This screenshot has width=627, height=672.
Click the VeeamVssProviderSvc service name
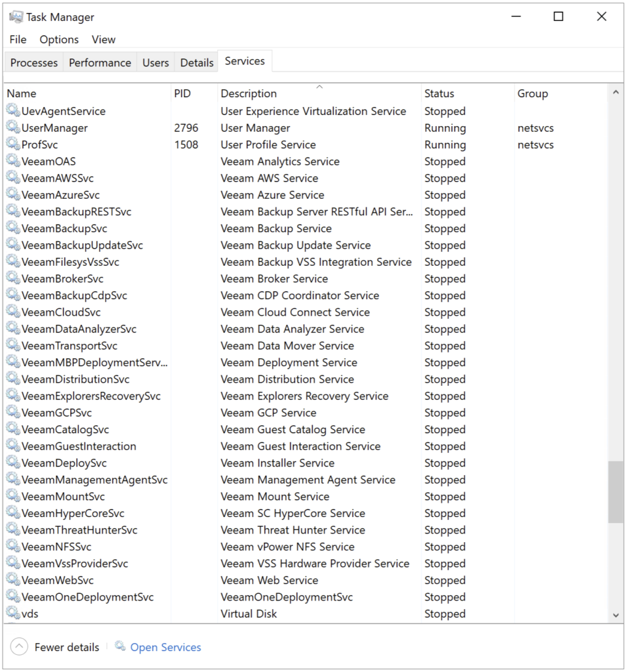tap(75, 563)
